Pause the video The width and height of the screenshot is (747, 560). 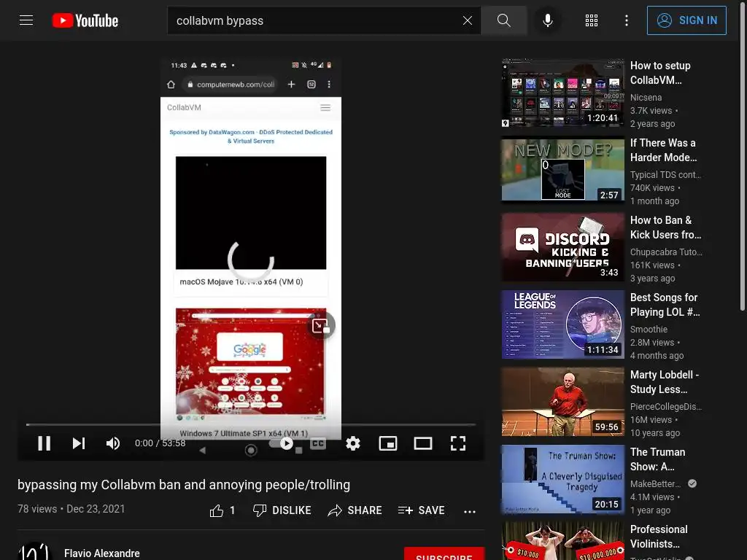tap(44, 443)
